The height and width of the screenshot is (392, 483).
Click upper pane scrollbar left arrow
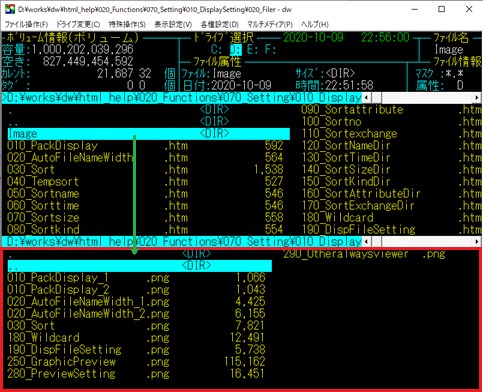[366, 98]
